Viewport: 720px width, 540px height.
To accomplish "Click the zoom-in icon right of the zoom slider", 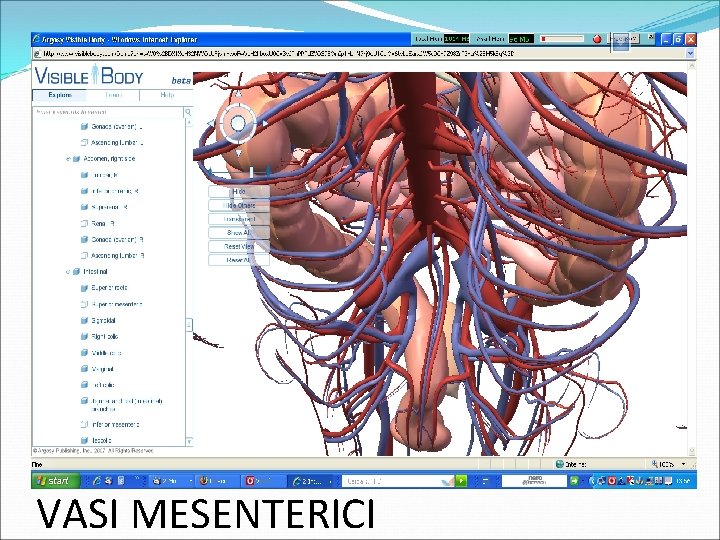I will [x=268, y=172].
